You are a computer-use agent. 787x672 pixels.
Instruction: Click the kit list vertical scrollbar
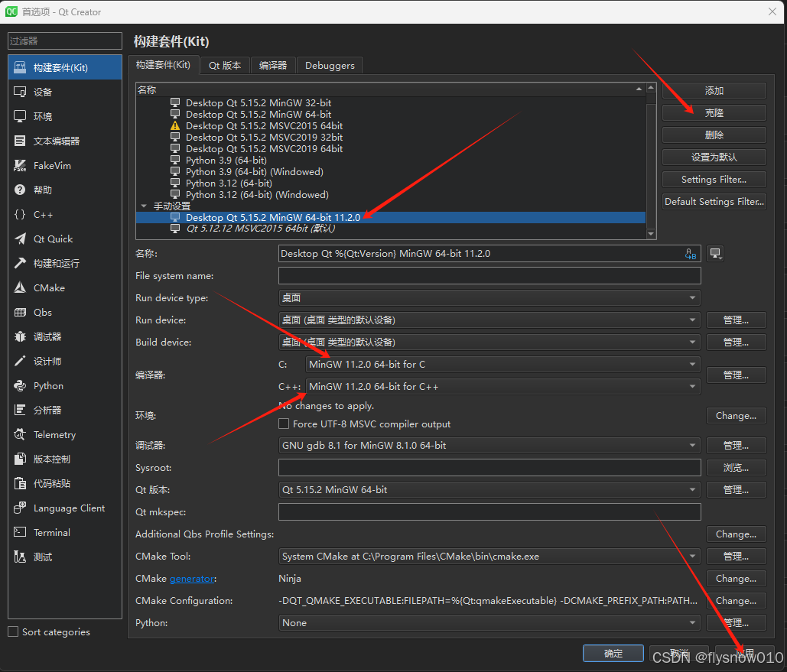(651, 161)
